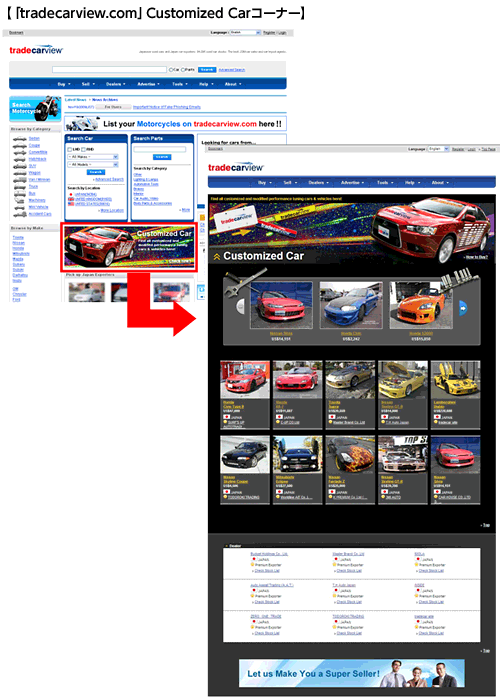
Task: Open the red Nissan Silvia carousel photo
Action: tap(281, 305)
